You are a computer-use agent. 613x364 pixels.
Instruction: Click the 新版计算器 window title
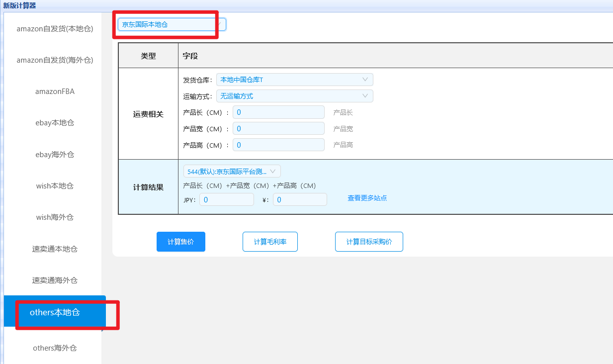coord(19,5)
